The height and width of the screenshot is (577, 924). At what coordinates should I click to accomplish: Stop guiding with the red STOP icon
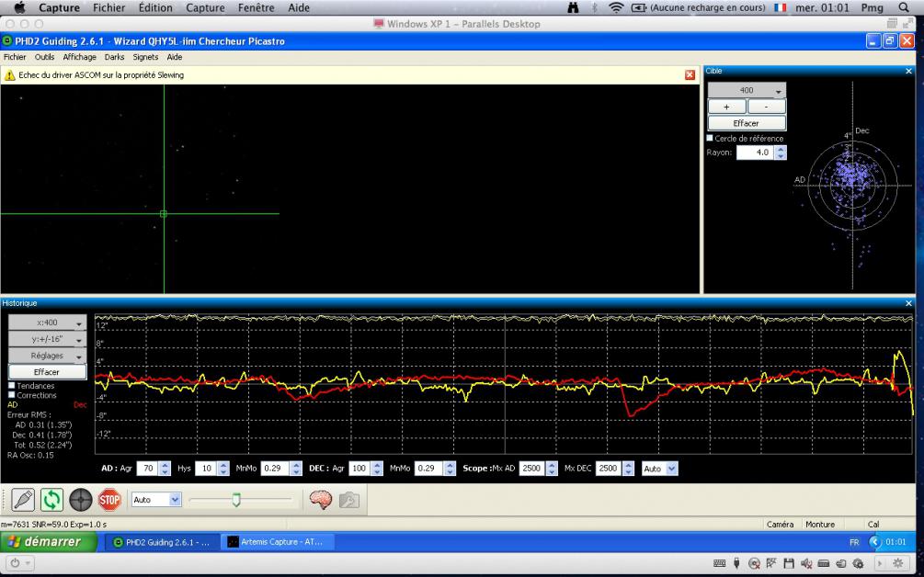pyautogui.click(x=109, y=500)
